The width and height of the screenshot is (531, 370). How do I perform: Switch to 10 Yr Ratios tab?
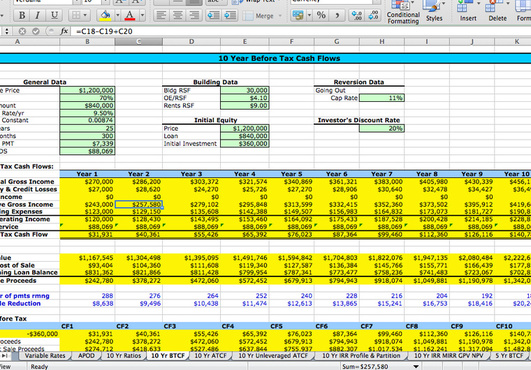coord(124,356)
